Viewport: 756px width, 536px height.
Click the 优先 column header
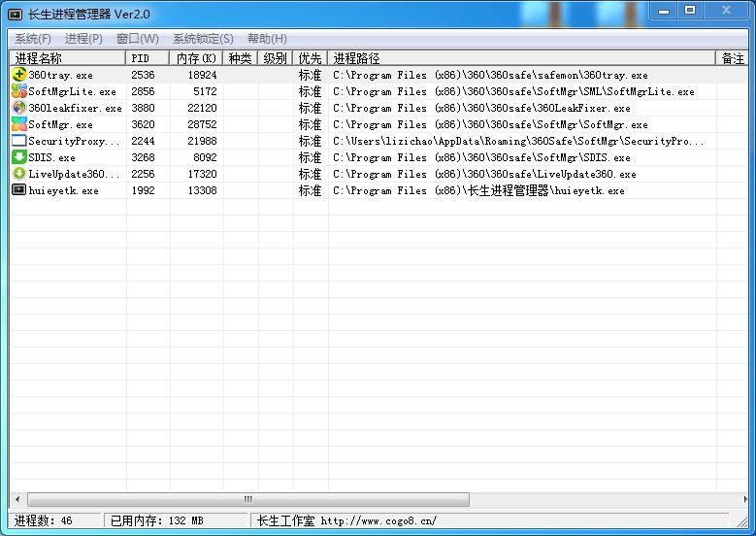[x=310, y=58]
